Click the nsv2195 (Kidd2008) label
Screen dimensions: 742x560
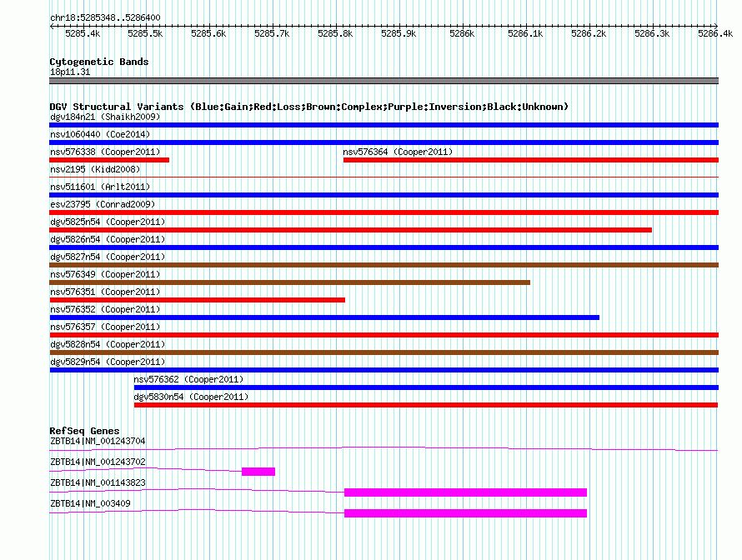95,169
